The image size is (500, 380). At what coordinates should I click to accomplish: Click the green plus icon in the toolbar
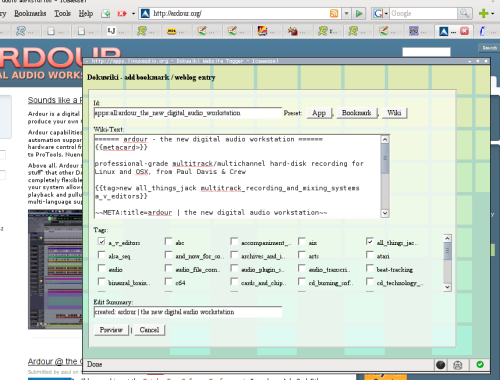point(483,14)
